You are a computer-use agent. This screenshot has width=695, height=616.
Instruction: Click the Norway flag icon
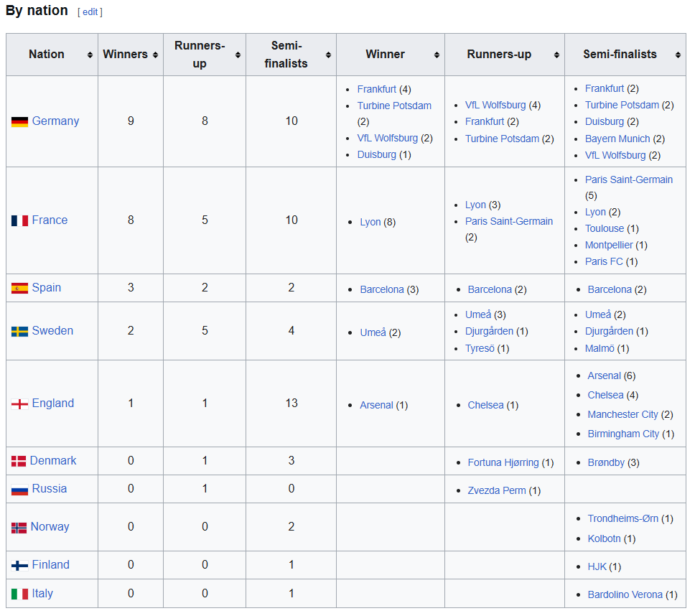coord(19,528)
